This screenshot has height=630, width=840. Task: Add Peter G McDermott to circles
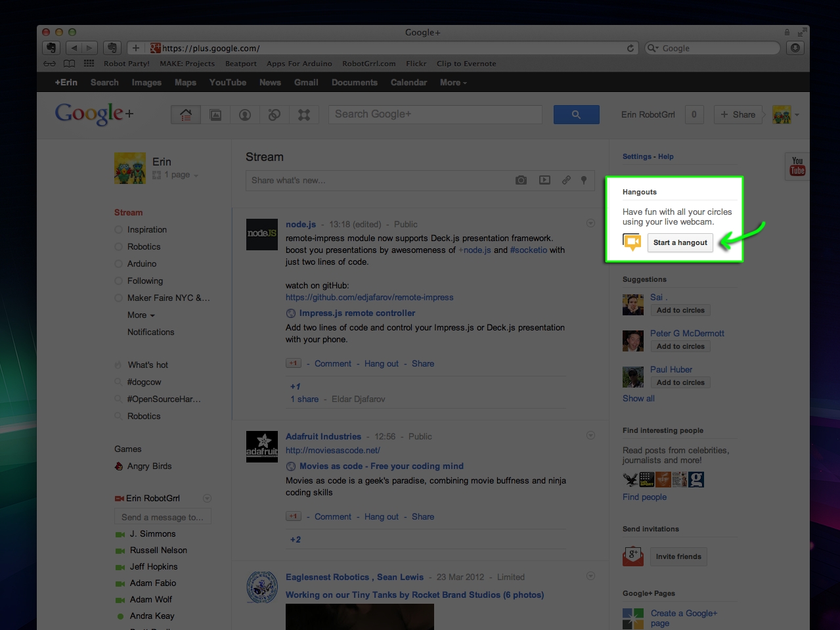[x=680, y=346]
